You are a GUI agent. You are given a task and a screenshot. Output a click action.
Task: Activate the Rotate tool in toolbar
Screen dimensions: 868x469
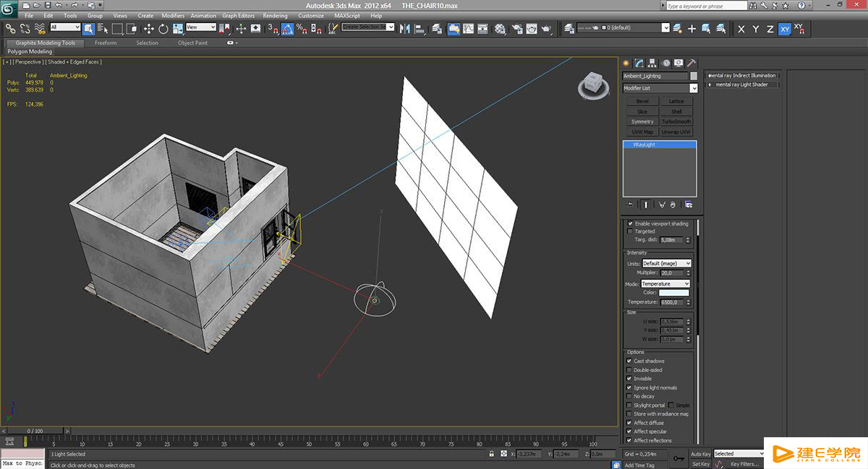coord(163,29)
